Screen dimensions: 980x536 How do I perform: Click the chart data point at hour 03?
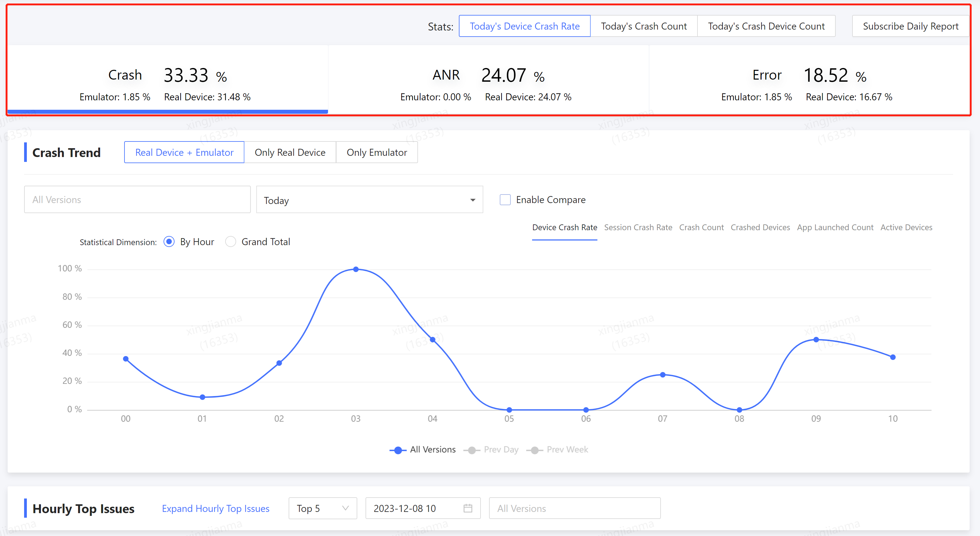(x=356, y=269)
